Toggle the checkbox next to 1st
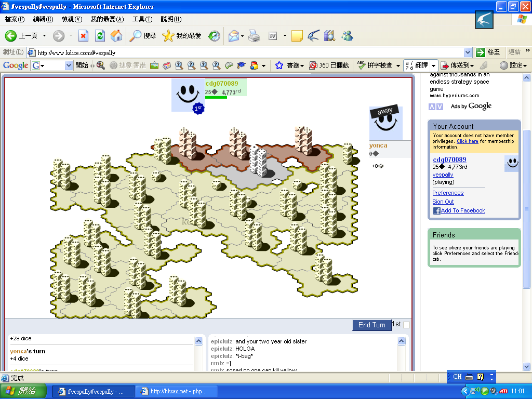The height and width of the screenshot is (399, 532). pyautogui.click(x=406, y=325)
